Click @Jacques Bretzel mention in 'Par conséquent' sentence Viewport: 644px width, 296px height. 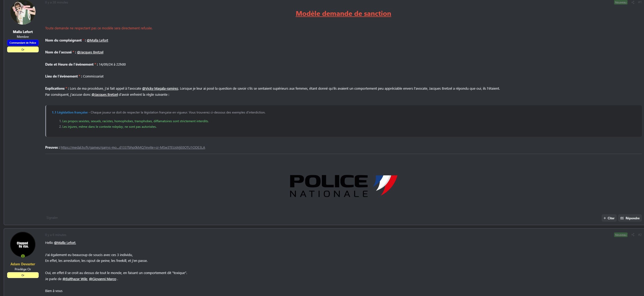(x=105, y=94)
